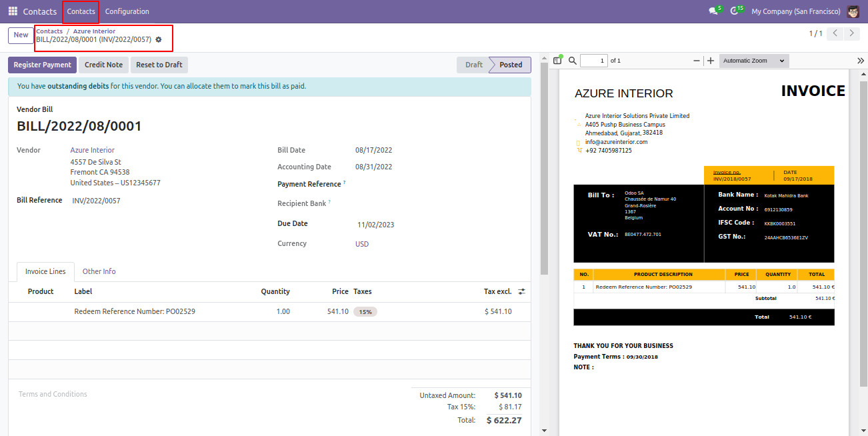The image size is (868, 436).
Task: Select the Draft status stage
Action: coord(473,65)
